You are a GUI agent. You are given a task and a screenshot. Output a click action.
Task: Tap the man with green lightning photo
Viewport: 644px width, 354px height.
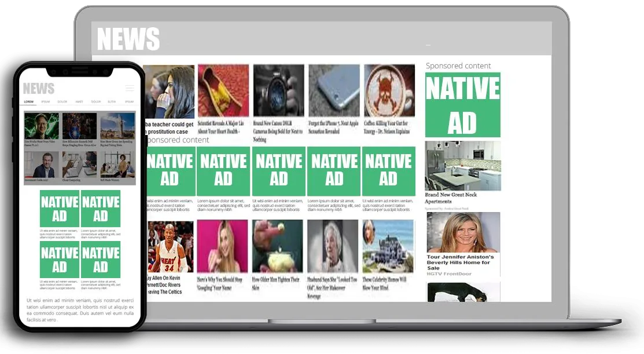[x=42, y=126]
